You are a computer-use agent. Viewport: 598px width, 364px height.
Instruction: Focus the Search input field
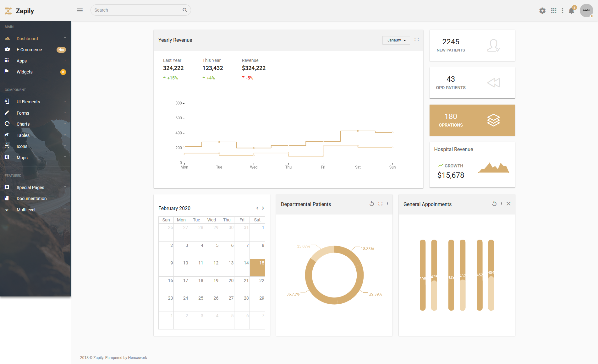pos(137,10)
